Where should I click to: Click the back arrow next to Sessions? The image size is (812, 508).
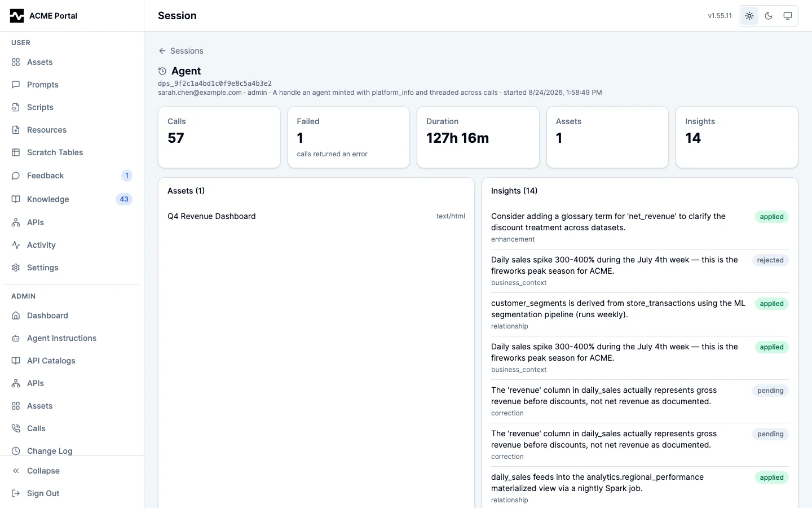[x=162, y=51]
